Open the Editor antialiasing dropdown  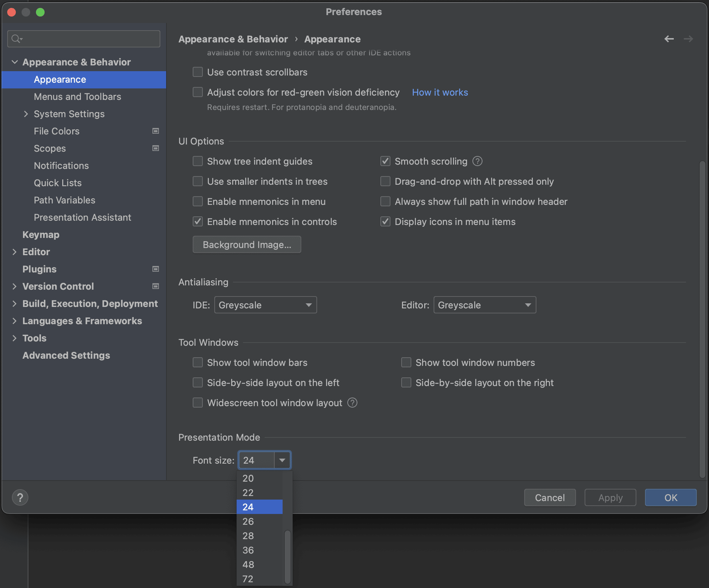tap(485, 305)
